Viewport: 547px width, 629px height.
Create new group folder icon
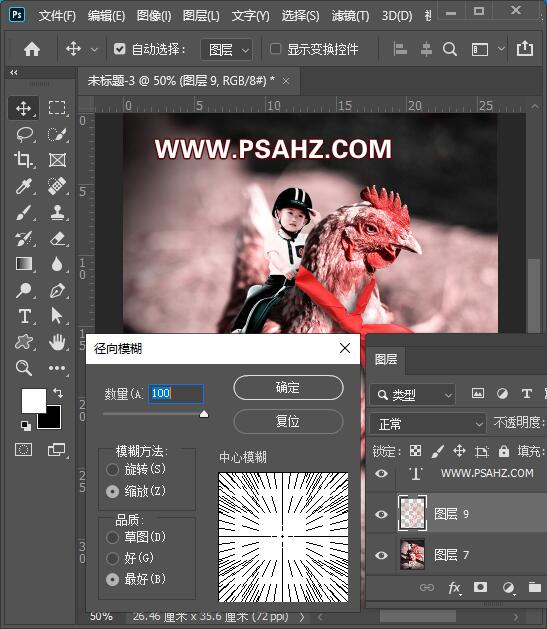click(535, 588)
